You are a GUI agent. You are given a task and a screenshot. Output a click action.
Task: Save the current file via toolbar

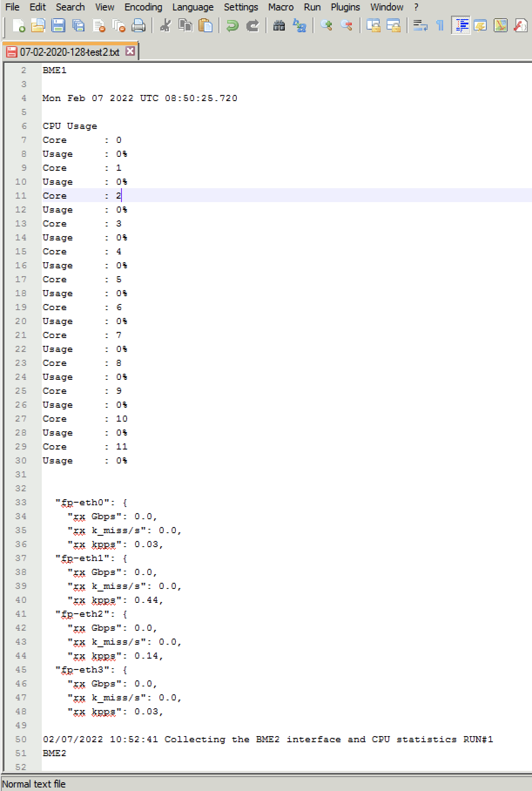[58, 26]
